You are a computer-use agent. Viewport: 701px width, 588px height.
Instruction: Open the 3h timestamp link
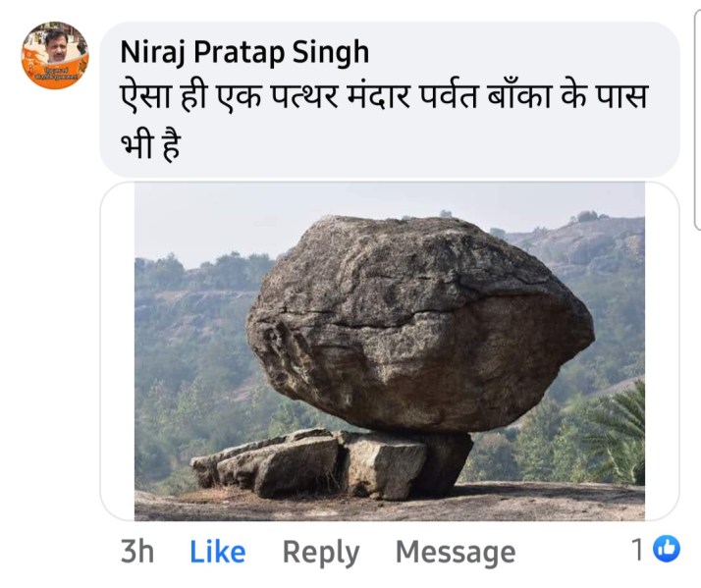[x=137, y=552]
